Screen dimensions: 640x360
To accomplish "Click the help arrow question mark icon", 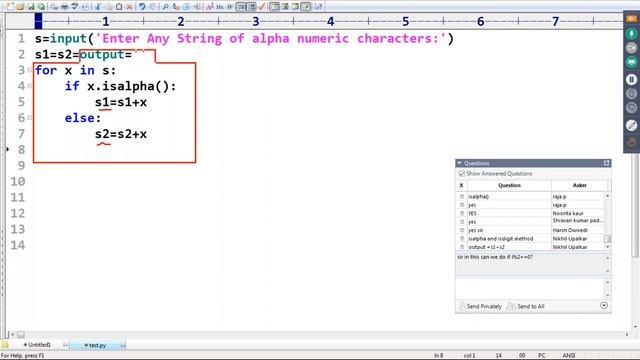I will [318, 6].
